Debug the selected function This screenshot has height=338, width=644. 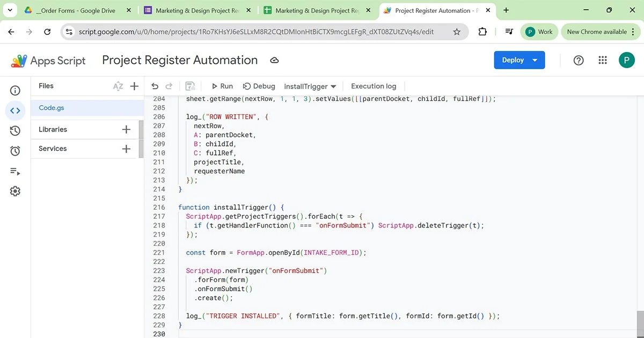259,86
